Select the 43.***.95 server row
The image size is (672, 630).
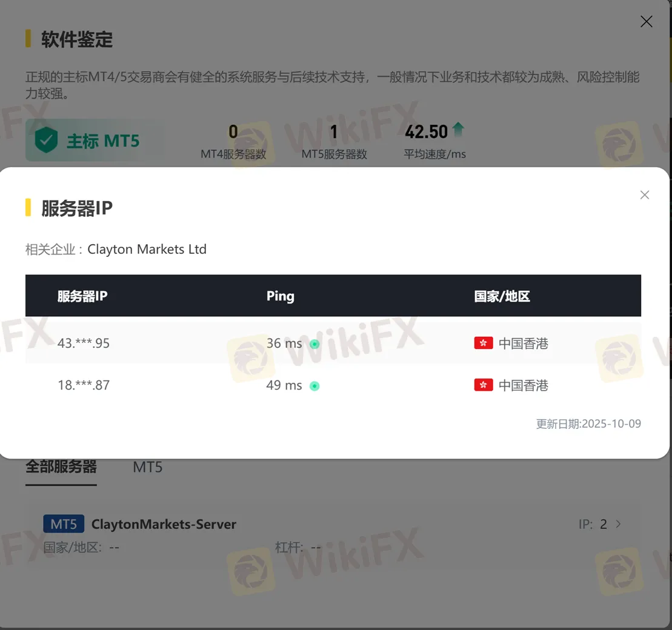333,343
